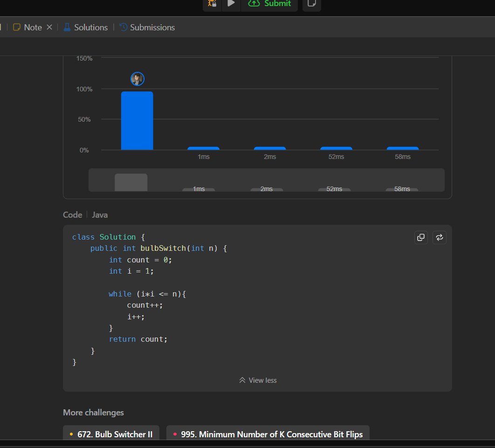Click the 'count++;' code line
This screenshot has width=495, height=448.
pyautogui.click(x=144, y=305)
